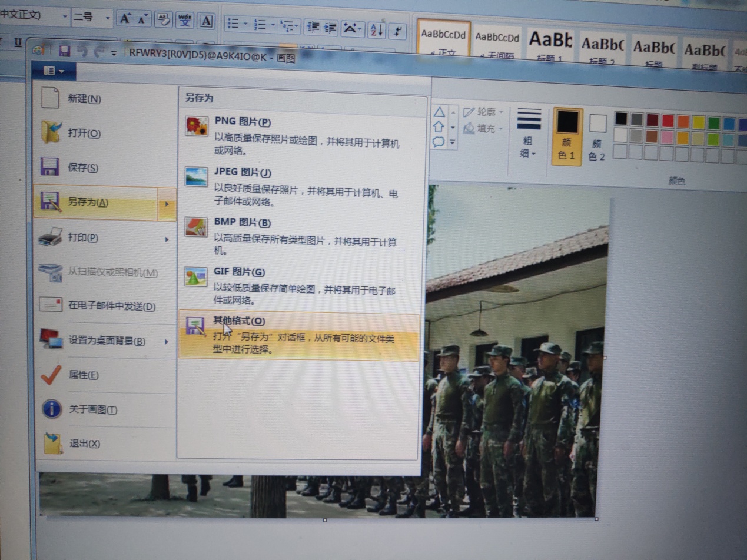Open the 填充 fill dropdown
747x560 pixels.
click(x=483, y=128)
